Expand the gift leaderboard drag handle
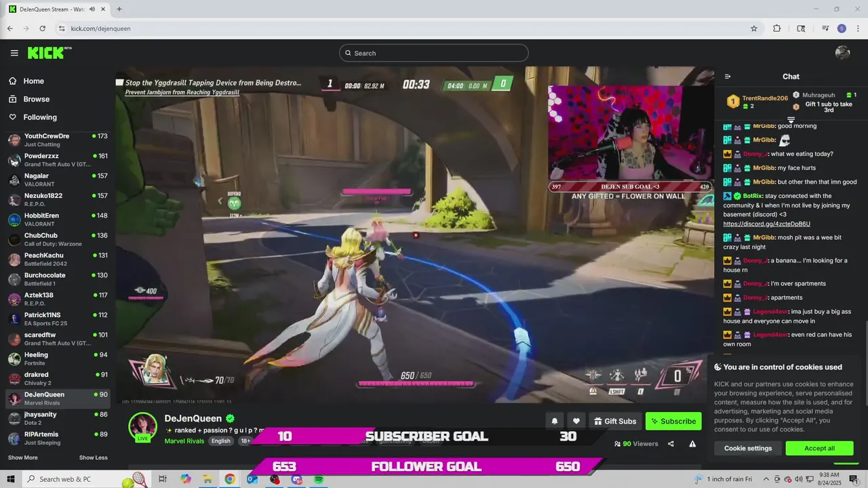The height and width of the screenshot is (488, 868). click(791, 120)
